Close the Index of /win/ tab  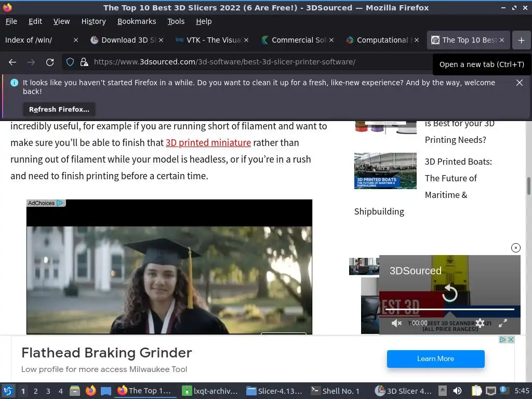pos(76,40)
